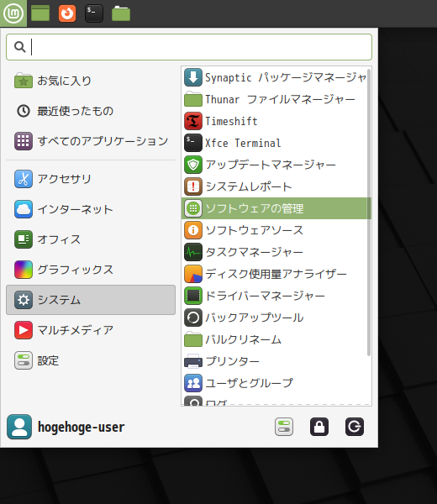The width and height of the screenshot is (437, 504).
Task: Open the Linux Mint menu button
Action: coord(13,13)
